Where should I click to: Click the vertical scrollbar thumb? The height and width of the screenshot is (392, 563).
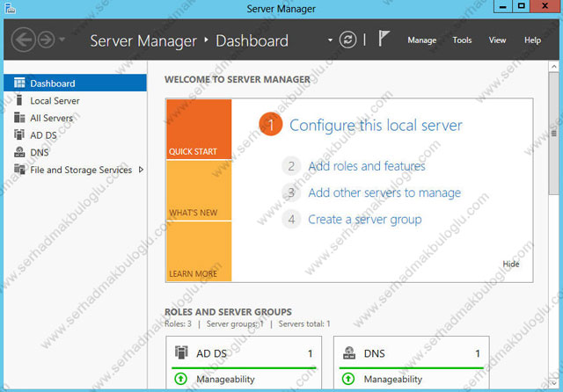tap(553, 134)
